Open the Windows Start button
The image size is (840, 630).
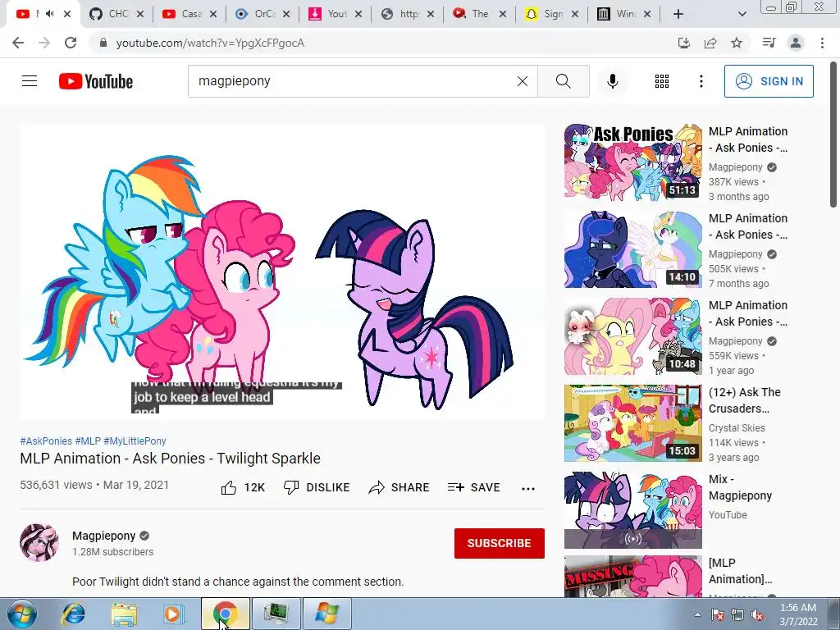click(x=22, y=614)
